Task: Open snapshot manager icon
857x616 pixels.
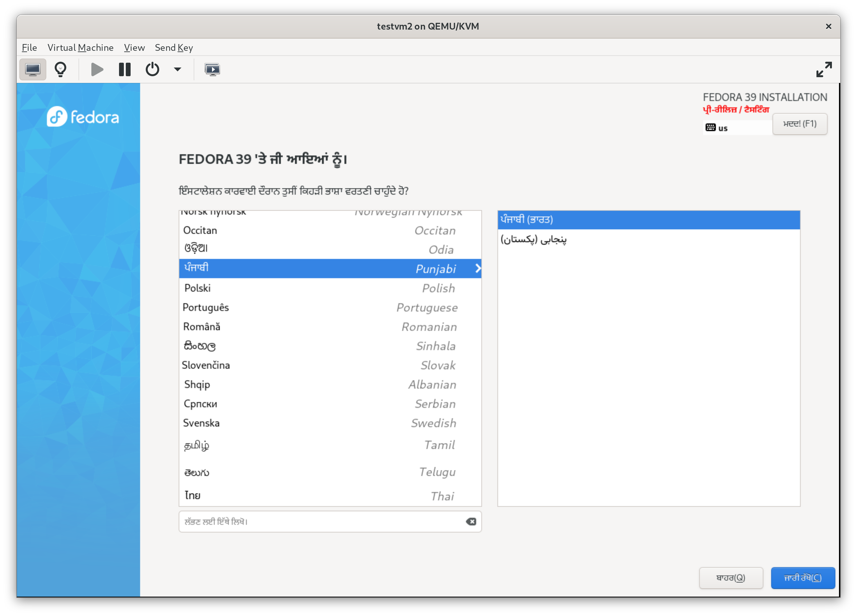Action: pyautogui.click(x=212, y=69)
